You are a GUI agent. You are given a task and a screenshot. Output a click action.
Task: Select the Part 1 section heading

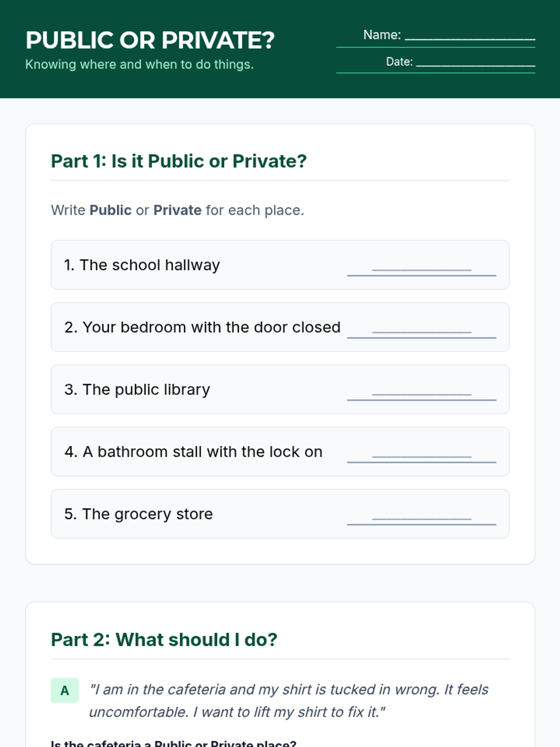pyautogui.click(x=179, y=161)
